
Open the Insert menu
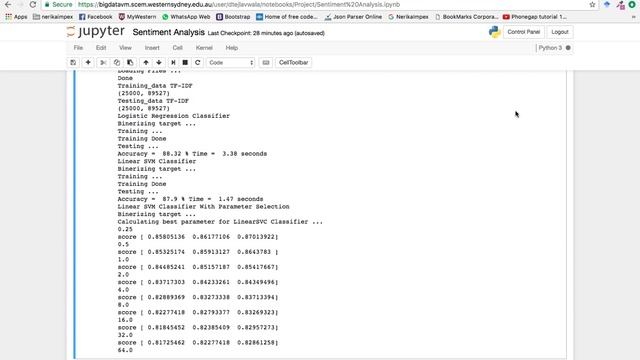(152, 48)
